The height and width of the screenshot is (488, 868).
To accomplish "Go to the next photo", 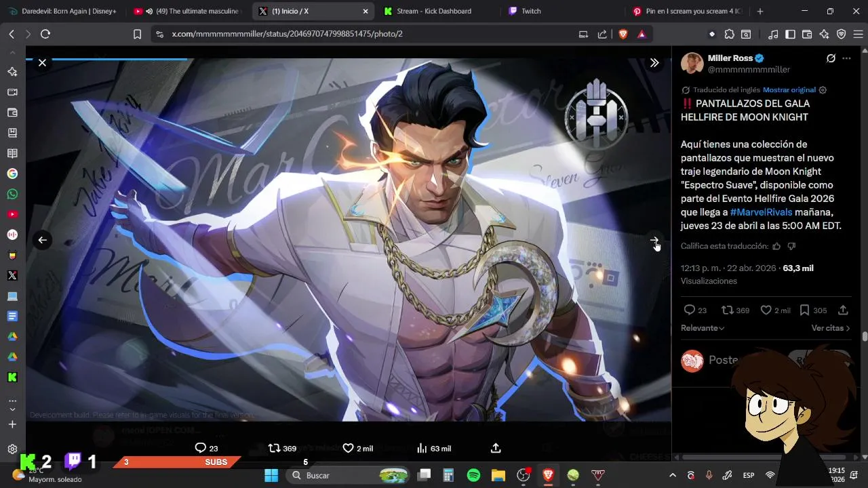I will coord(654,240).
